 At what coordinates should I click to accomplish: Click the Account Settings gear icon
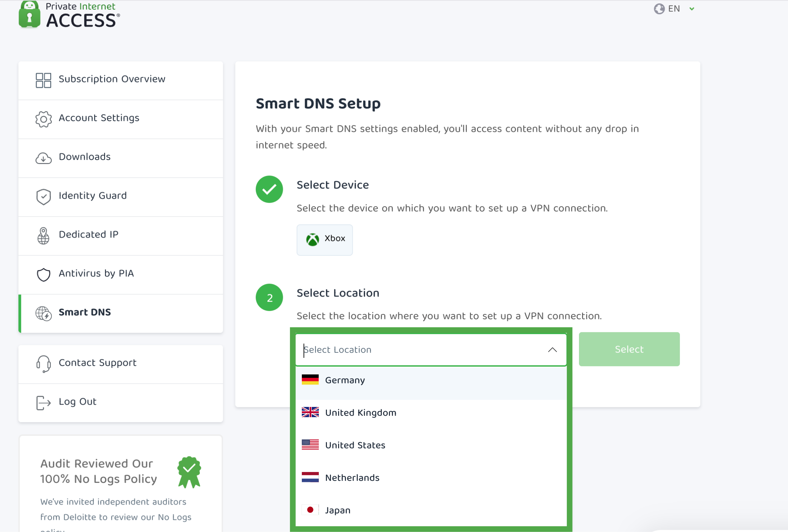pyautogui.click(x=43, y=119)
